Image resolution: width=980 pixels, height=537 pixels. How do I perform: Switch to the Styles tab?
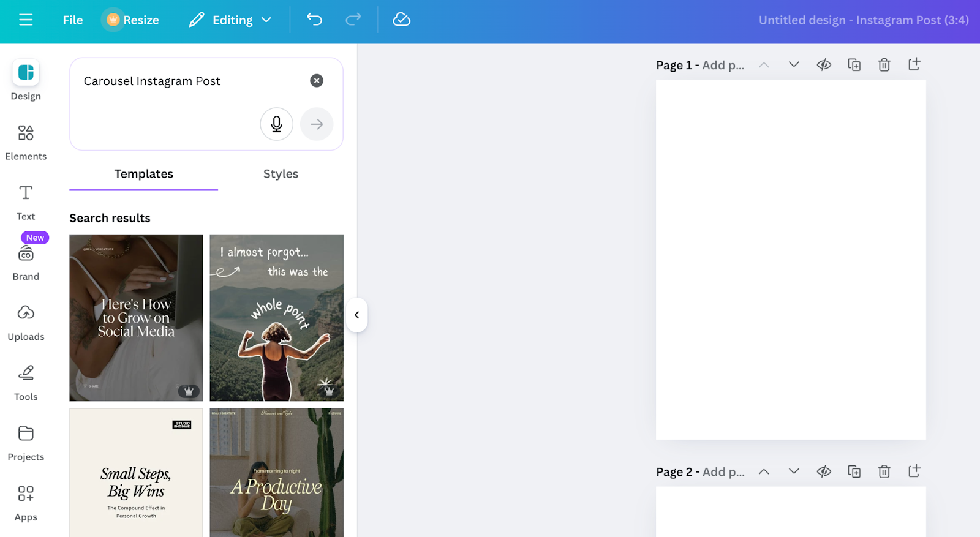pos(281,174)
